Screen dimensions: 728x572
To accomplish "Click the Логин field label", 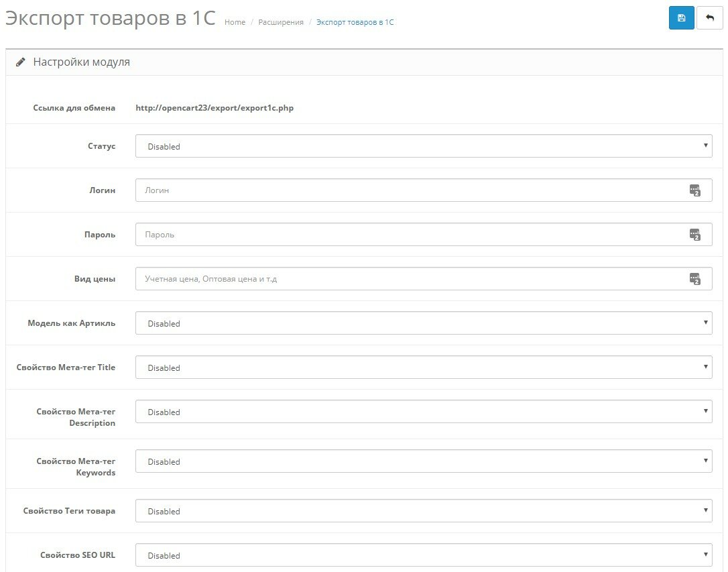I will click(x=103, y=190).
